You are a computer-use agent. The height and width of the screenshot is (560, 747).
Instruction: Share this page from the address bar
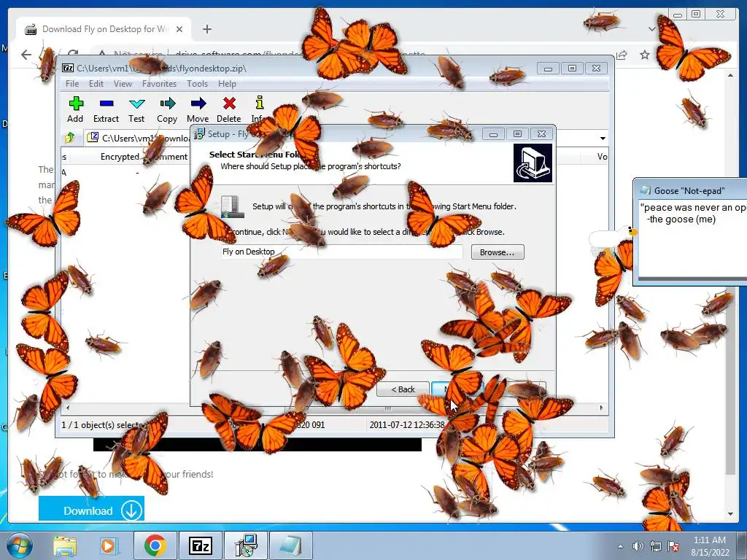pos(622,55)
